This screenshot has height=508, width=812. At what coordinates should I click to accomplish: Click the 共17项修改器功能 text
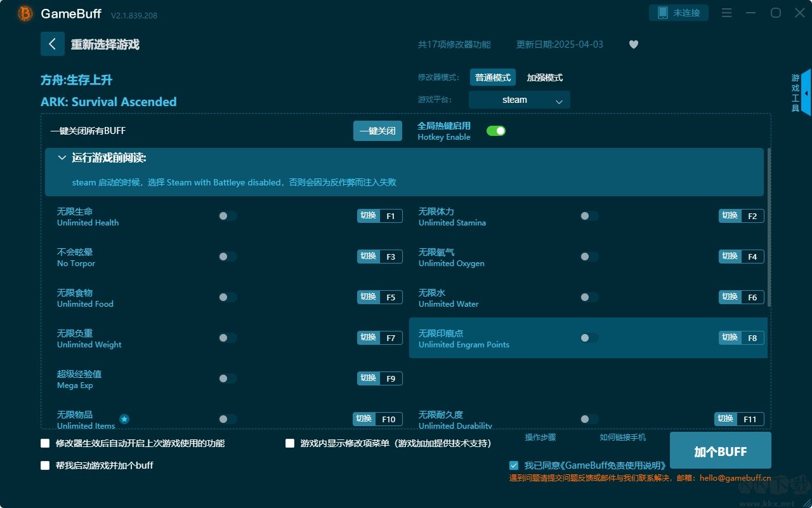pyautogui.click(x=454, y=44)
